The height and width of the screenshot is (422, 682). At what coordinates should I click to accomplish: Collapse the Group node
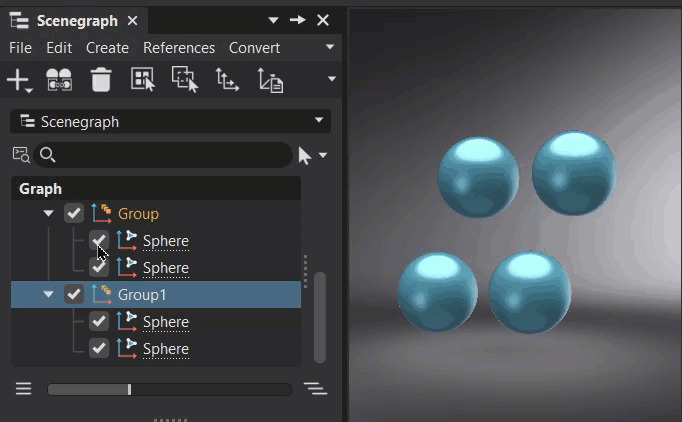point(48,213)
